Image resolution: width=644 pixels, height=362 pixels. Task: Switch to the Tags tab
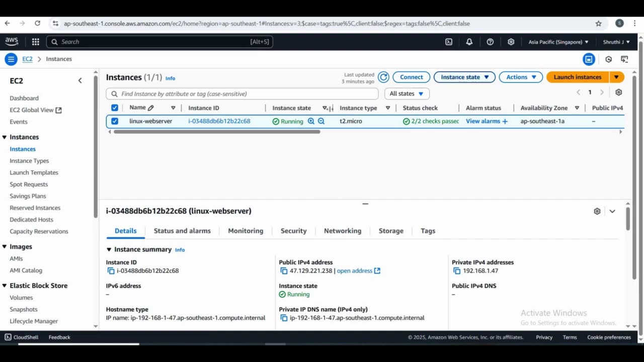tap(428, 231)
